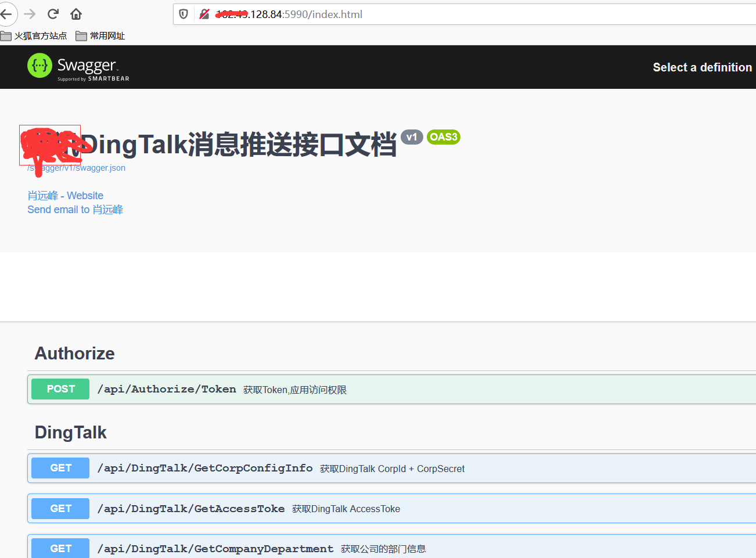
Task: Click GET button for GetAccessToke
Action: pyautogui.click(x=60, y=509)
